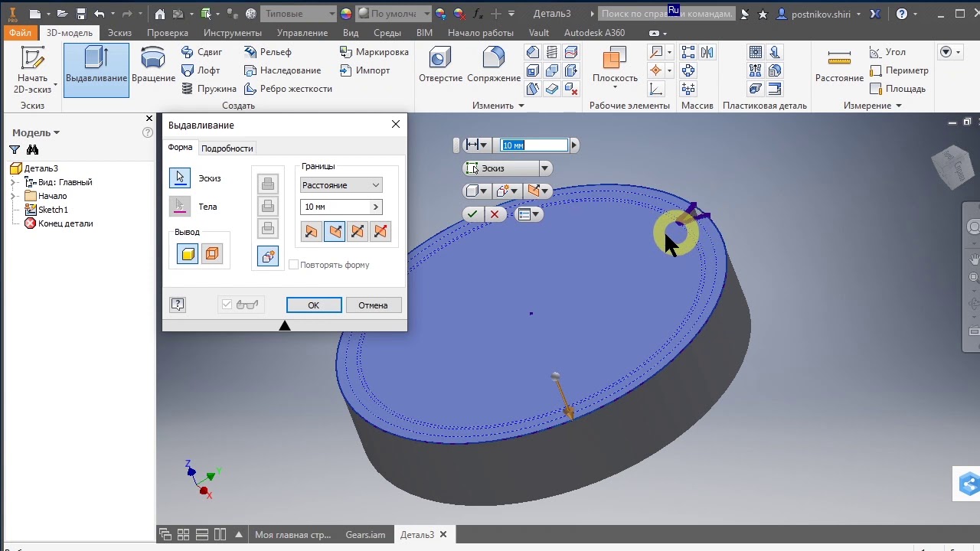980x551 pixels.
Task: Select the Выдавливание extrude tool in ribbon
Action: [96, 70]
